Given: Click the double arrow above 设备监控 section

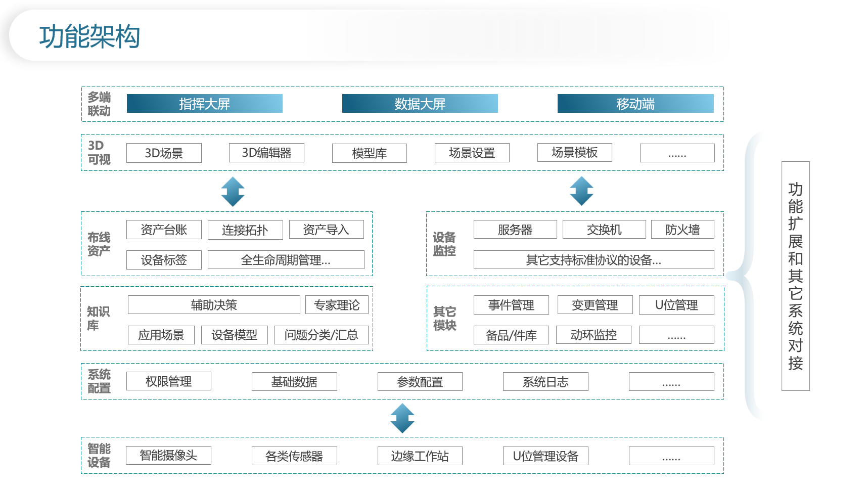Looking at the screenshot, I should [x=581, y=191].
